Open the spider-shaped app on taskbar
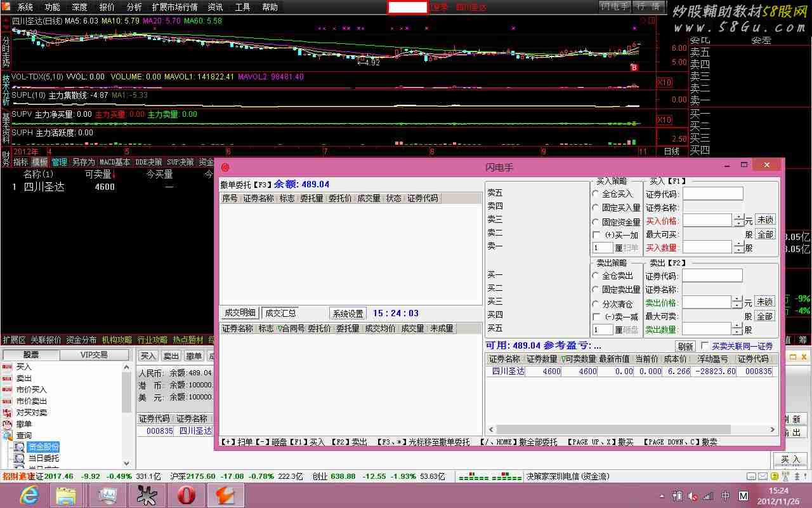The image size is (812, 508). pos(147,495)
